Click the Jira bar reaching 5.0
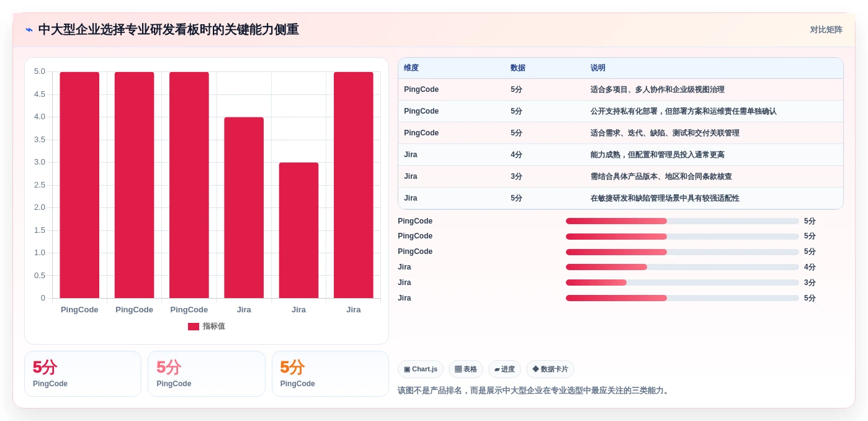This screenshot has width=868, height=421. tap(354, 185)
